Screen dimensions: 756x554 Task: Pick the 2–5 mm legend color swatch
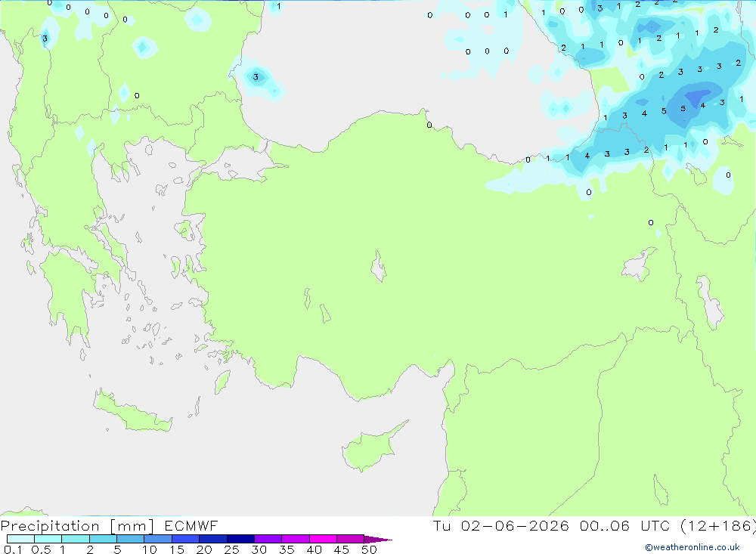pos(103,539)
